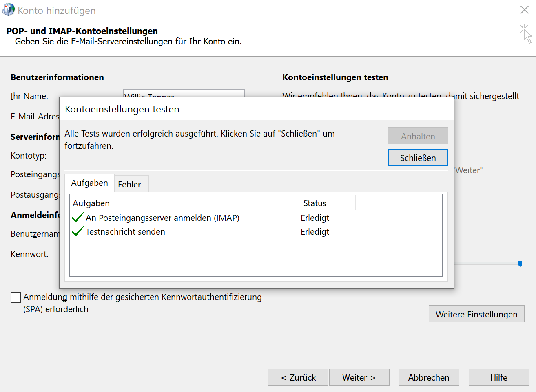536x392 pixels.
Task: Go back with the Zurück button
Action: click(298, 377)
